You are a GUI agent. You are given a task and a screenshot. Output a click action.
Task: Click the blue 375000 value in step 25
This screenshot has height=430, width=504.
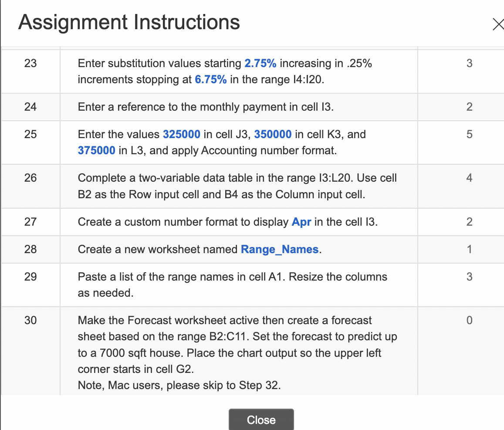(x=95, y=150)
